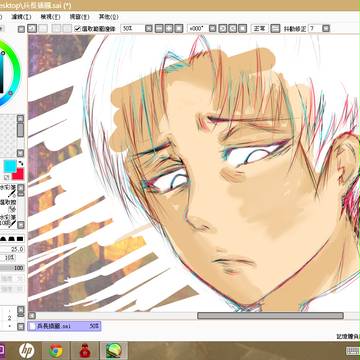Image resolution: width=360 pixels, height=360 pixels.
Task: Select the .sai 50% canvas file tab
Action: point(64,326)
